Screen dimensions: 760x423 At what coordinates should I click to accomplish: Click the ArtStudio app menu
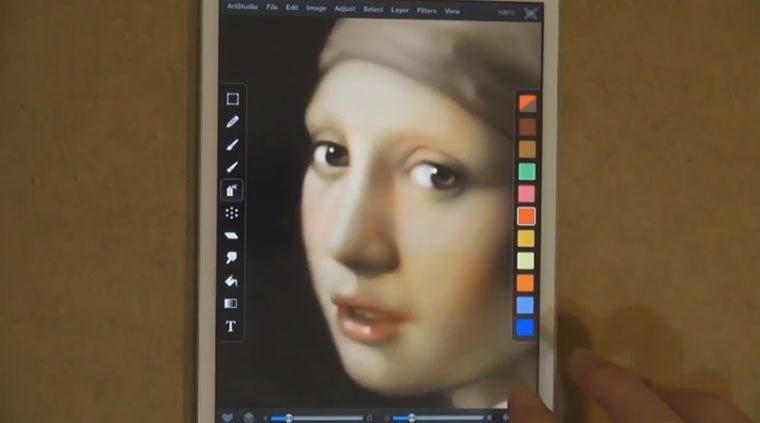click(241, 8)
